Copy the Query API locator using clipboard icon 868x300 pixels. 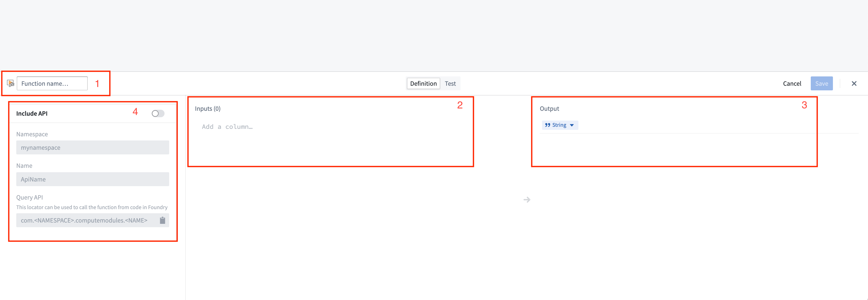163,220
